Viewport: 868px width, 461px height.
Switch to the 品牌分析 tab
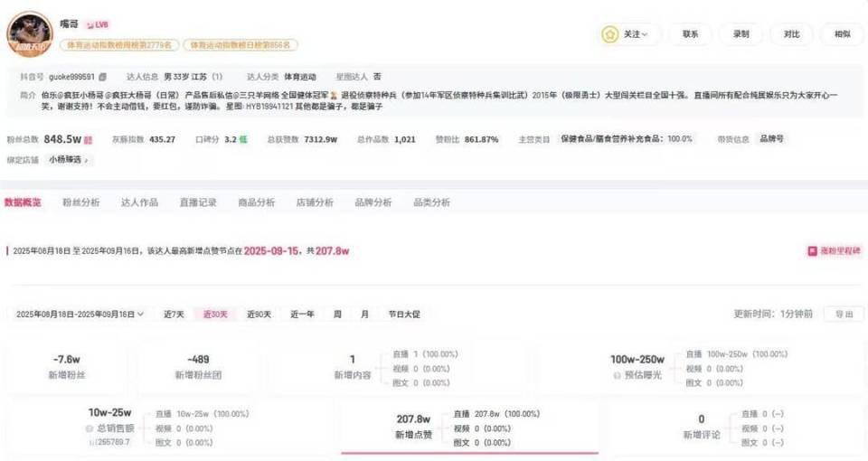[x=373, y=202]
